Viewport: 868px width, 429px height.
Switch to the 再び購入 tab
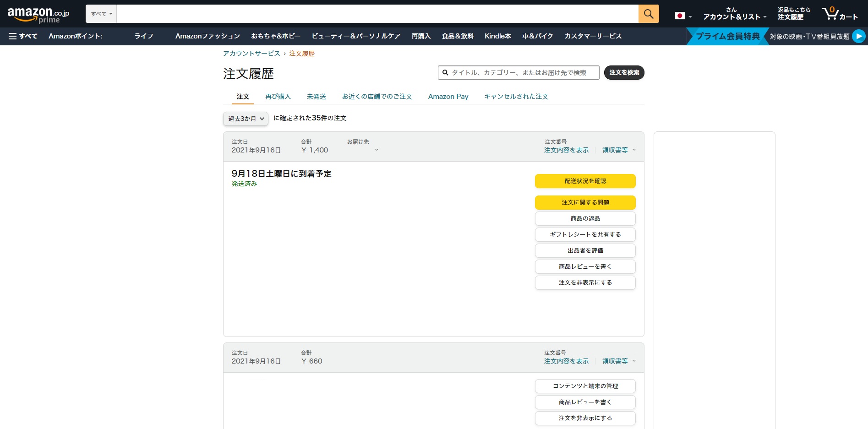pyautogui.click(x=278, y=97)
